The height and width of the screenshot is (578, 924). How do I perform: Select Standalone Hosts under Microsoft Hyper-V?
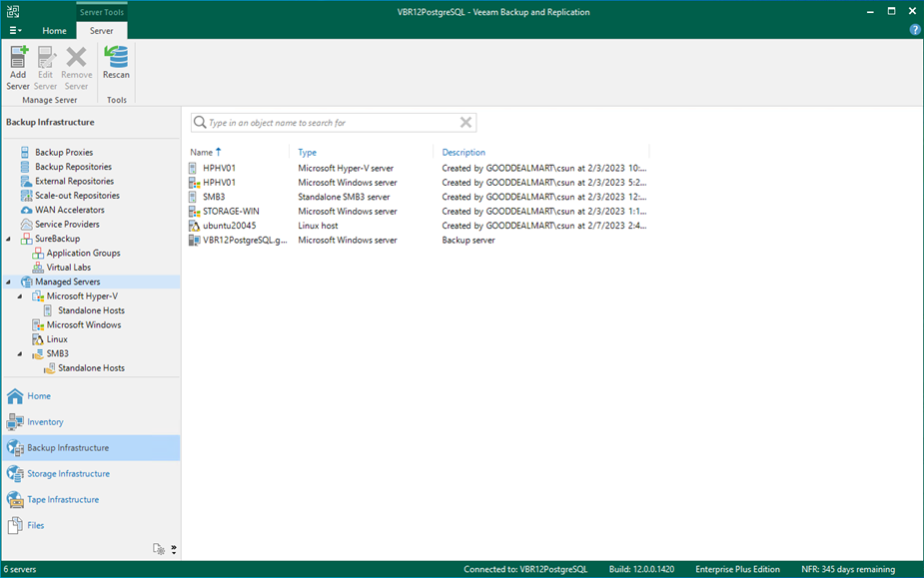(x=91, y=310)
